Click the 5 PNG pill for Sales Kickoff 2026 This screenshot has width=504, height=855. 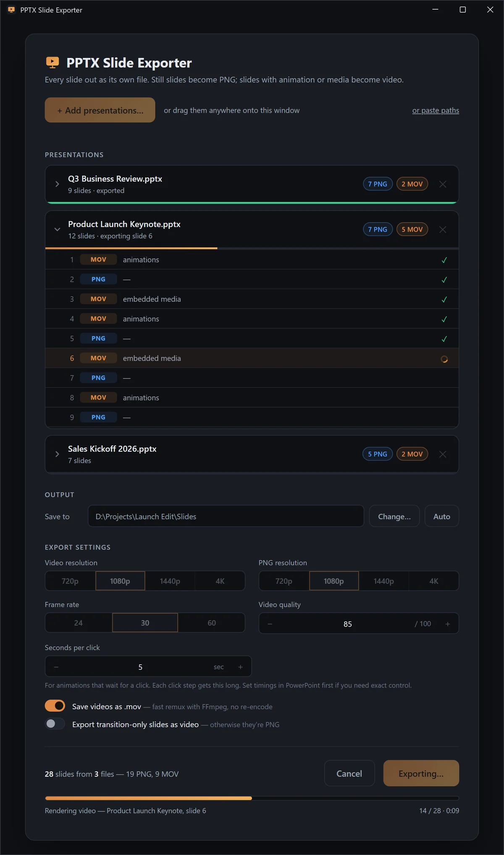(x=378, y=454)
